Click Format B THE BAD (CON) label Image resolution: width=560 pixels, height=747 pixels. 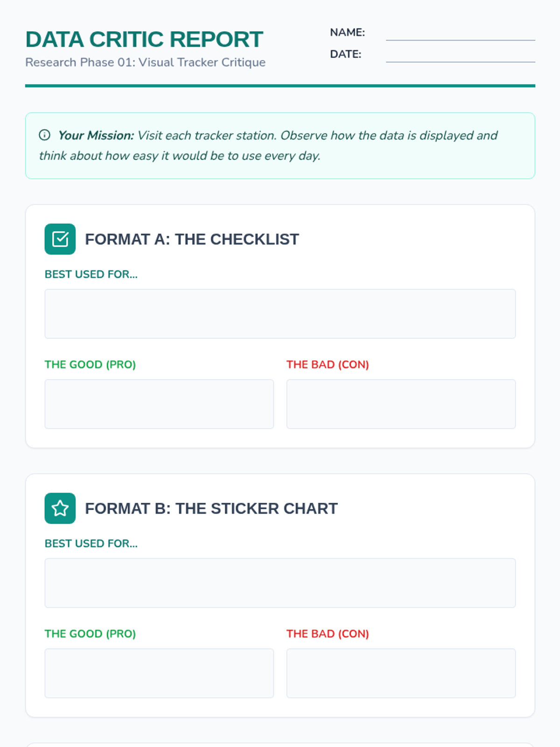pos(328,634)
